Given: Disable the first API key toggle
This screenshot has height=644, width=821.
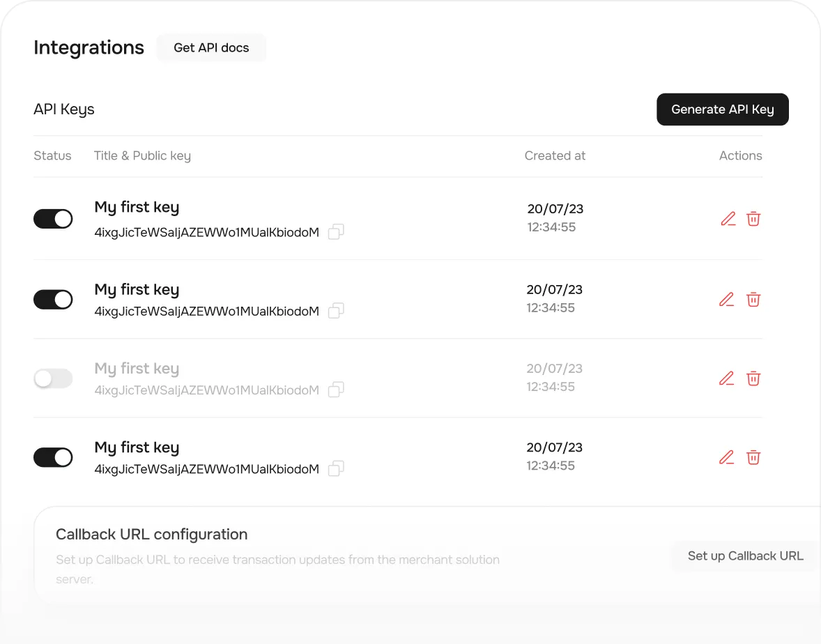Looking at the screenshot, I should [x=54, y=219].
